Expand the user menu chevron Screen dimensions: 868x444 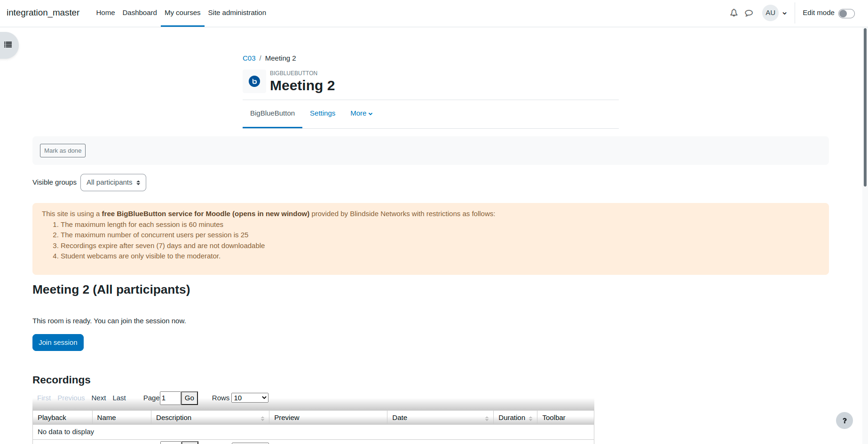click(x=784, y=13)
